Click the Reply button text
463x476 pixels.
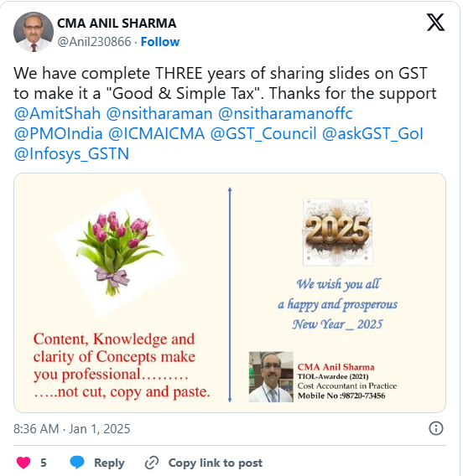pyautogui.click(x=109, y=463)
